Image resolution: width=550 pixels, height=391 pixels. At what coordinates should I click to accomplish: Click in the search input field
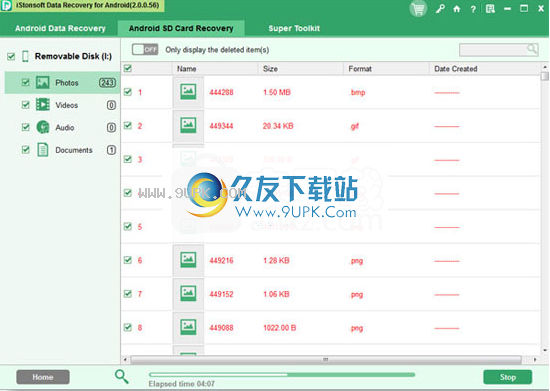(x=493, y=50)
